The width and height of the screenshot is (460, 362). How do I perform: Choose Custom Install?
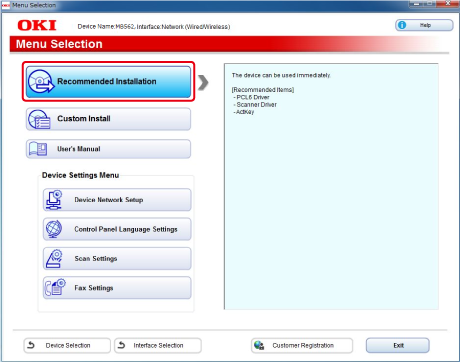coord(108,119)
